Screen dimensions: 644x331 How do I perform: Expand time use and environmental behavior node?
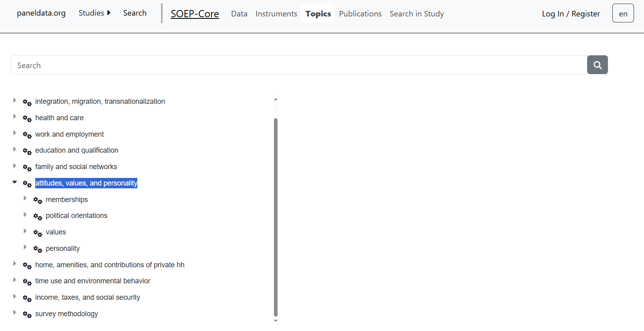[14, 280]
